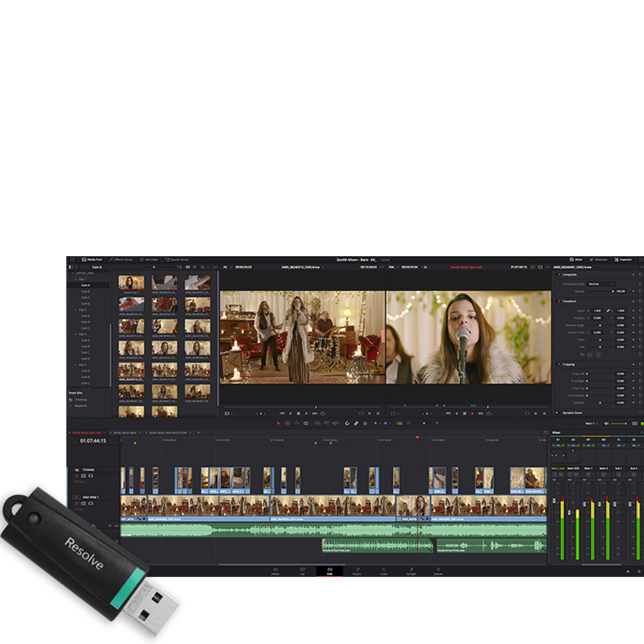Toggle the Mixer panel visibility

point(576,259)
